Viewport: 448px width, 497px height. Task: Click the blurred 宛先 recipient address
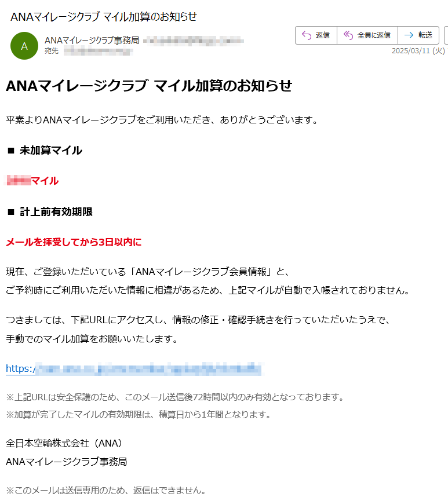point(98,51)
